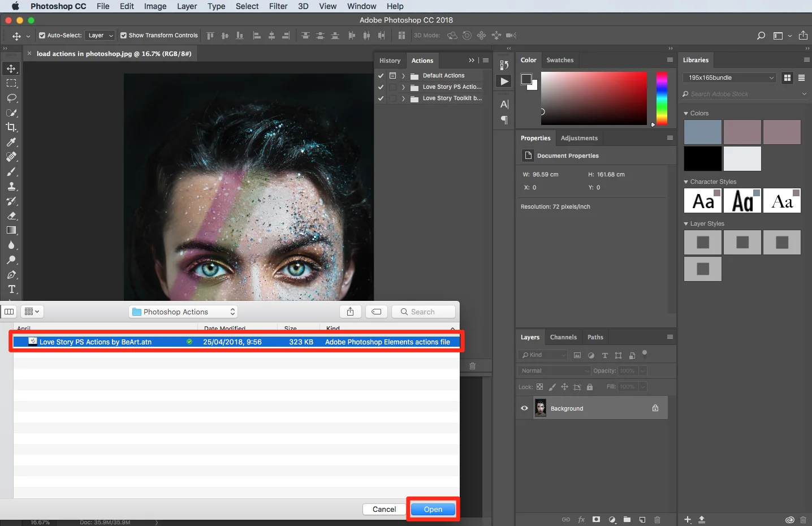The image size is (812, 526).
Task: Open the 195x165bundle library dropdown
Action: pyautogui.click(x=729, y=77)
